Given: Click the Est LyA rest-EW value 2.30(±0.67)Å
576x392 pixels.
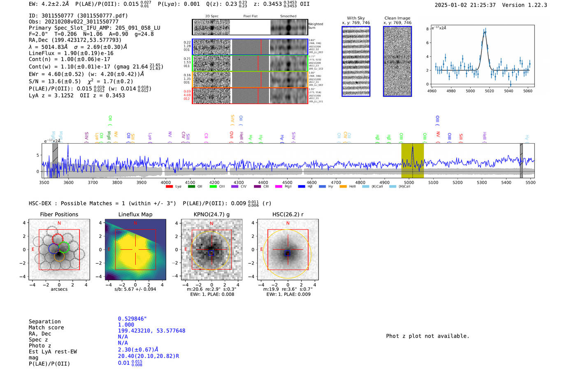Looking at the screenshot, I should (x=138, y=349).
